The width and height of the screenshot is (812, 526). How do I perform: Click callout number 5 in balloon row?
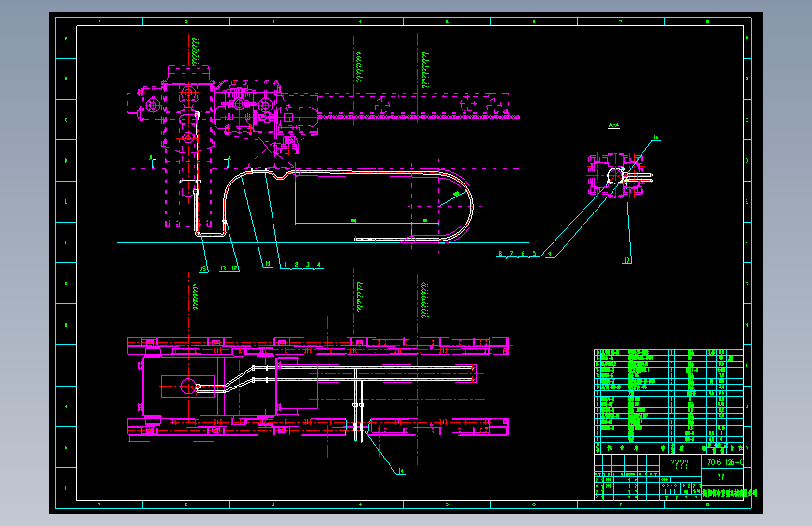pyautogui.click(x=534, y=253)
